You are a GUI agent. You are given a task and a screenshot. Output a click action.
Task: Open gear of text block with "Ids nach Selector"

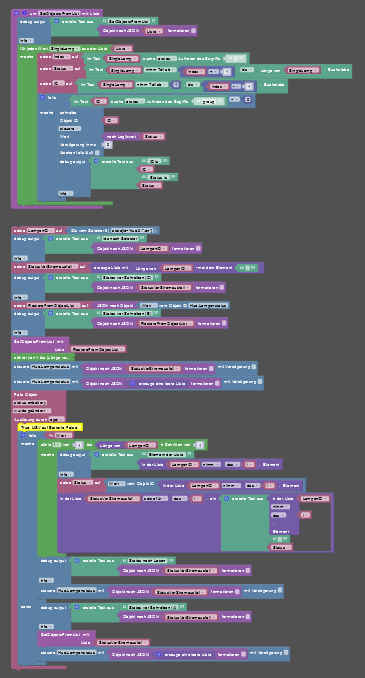click(x=50, y=238)
